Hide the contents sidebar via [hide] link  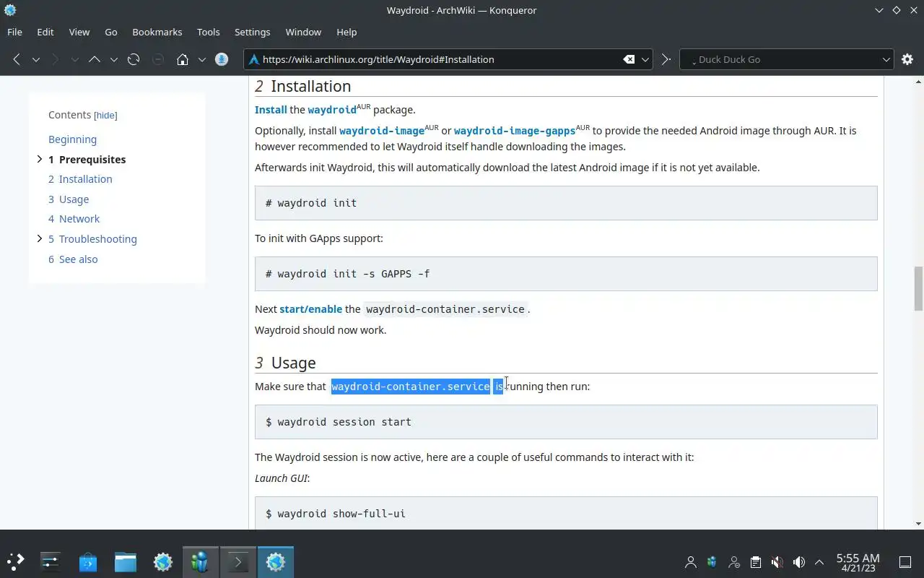click(105, 115)
